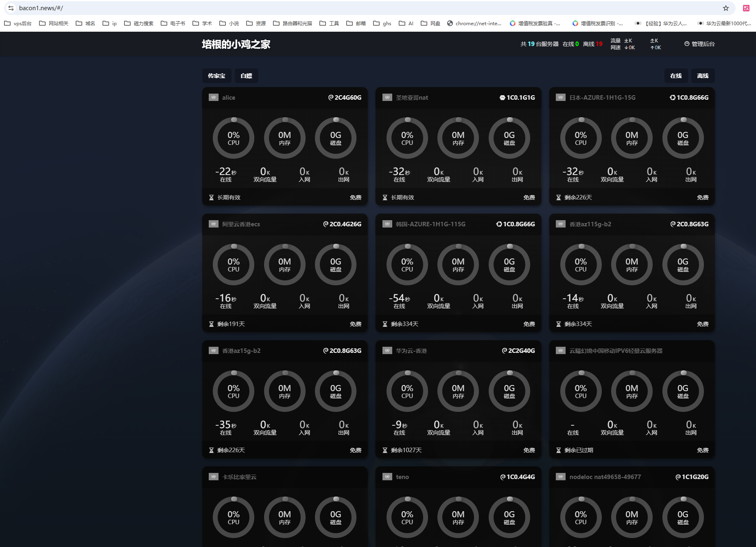The height and width of the screenshot is (547, 756).
Task: Open 增值税发票验真 bookmark
Action: coord(535,23)
